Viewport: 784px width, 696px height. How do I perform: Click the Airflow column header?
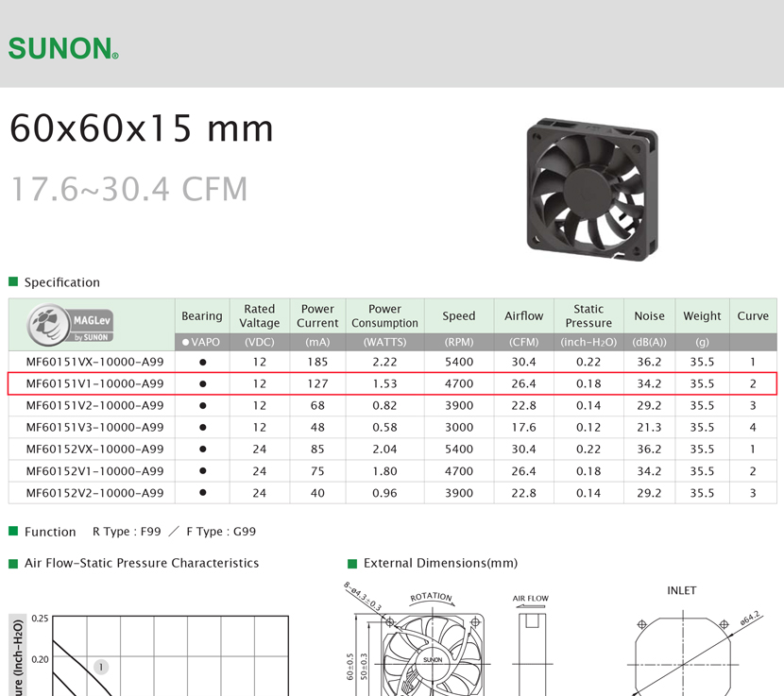click(x=524, y=316)
